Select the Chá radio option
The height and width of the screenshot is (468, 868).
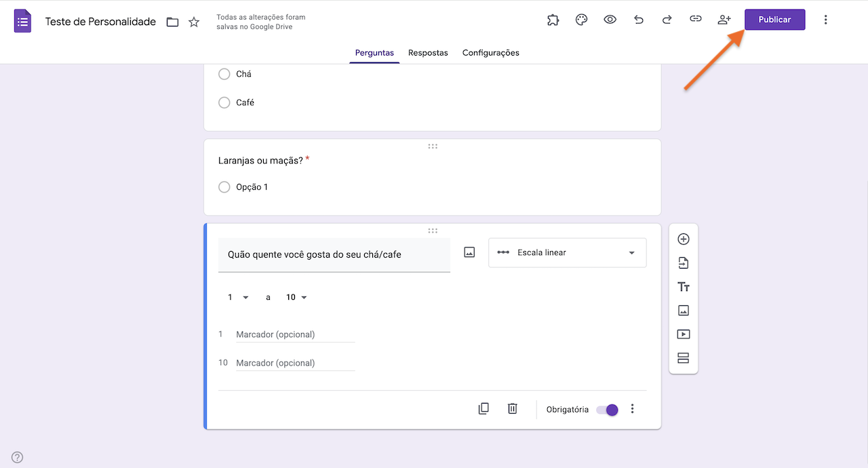224,74
